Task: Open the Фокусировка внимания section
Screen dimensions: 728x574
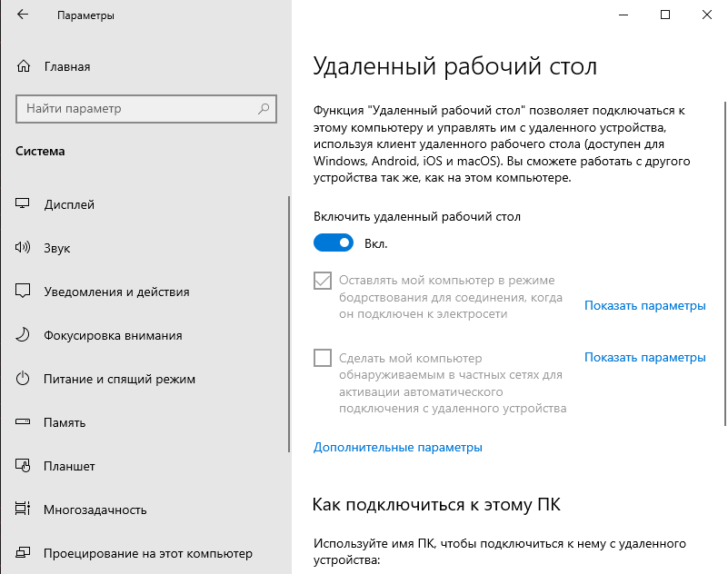Action: click(111, 335)
